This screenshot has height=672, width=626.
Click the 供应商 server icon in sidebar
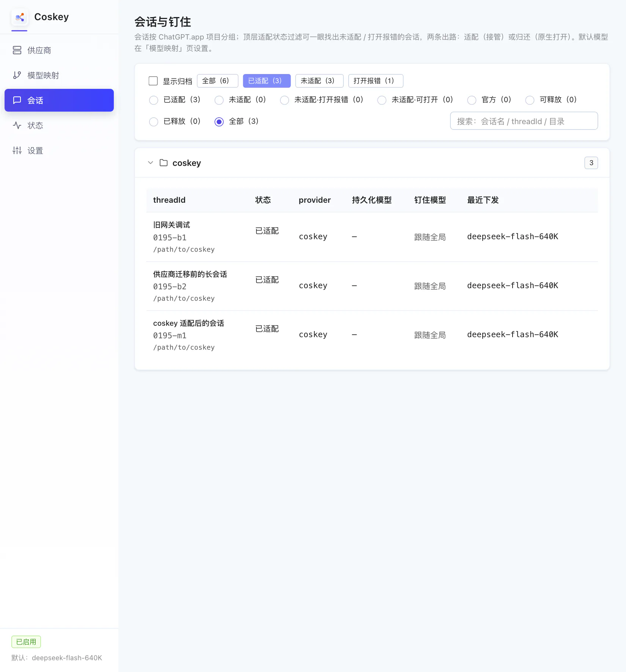point(17,50)
